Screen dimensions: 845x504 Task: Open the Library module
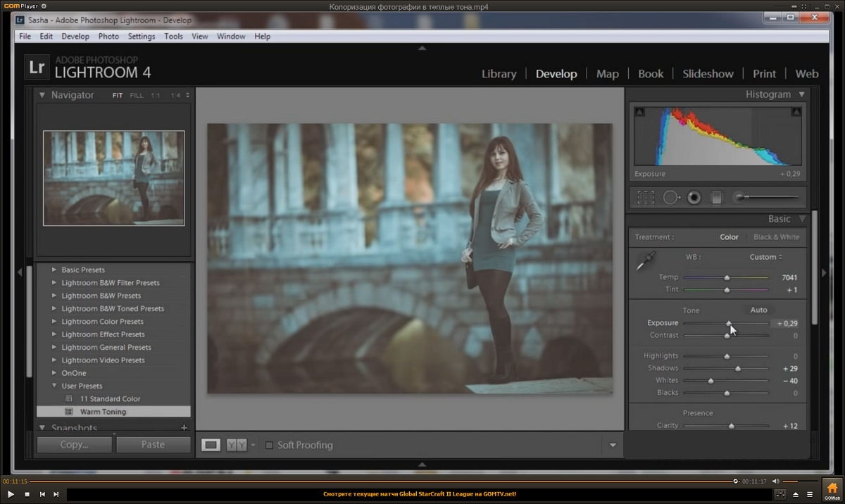[x=499, y=74]
